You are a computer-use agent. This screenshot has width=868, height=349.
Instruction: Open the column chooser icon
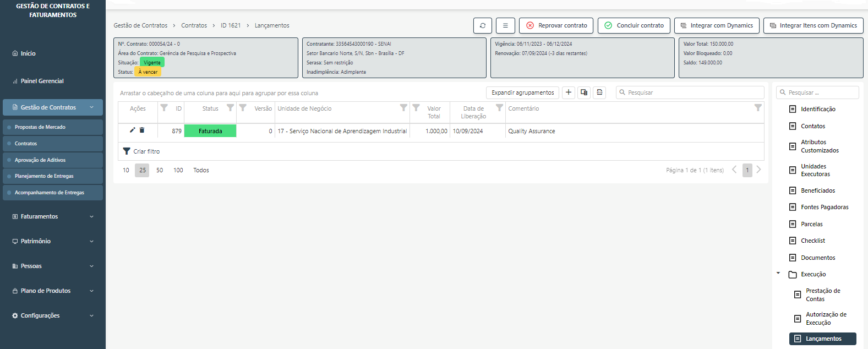pos(584,92)
